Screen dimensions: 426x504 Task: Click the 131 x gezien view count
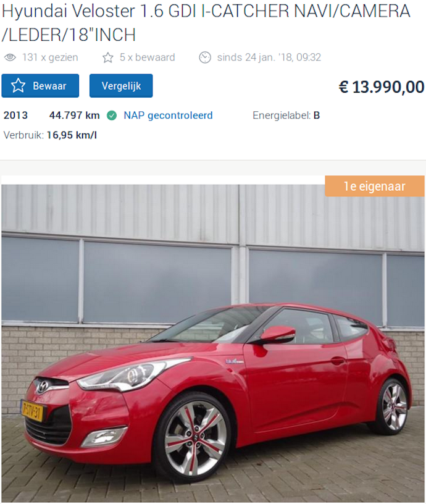pyautogui.click(x=50, y=57)
